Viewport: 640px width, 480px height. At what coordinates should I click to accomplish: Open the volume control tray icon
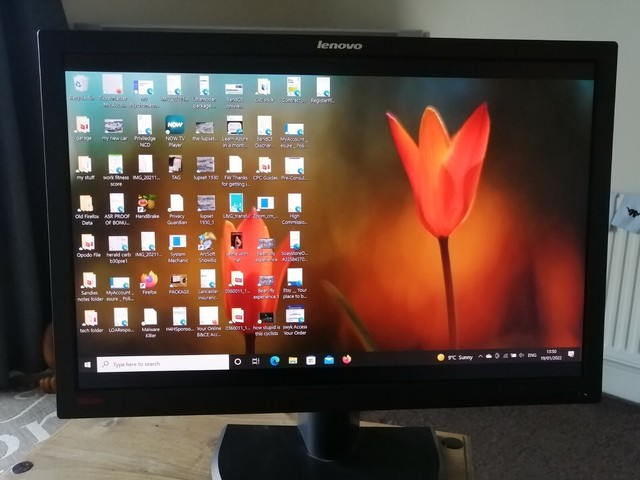coord(521,356)
